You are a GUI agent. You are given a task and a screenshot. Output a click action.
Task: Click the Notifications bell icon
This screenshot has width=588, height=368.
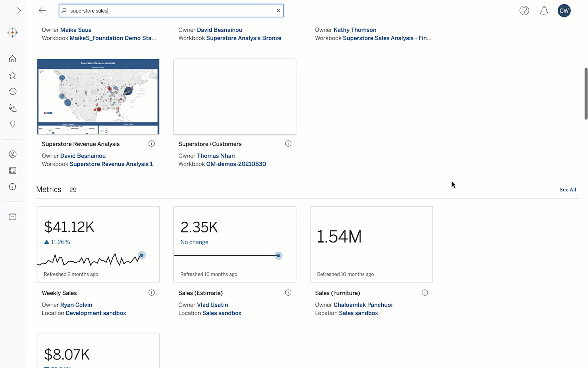coord(544,11)
